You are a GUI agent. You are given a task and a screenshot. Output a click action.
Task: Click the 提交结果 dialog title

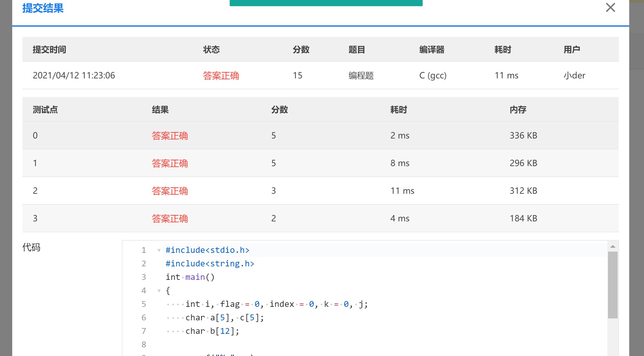43,8
